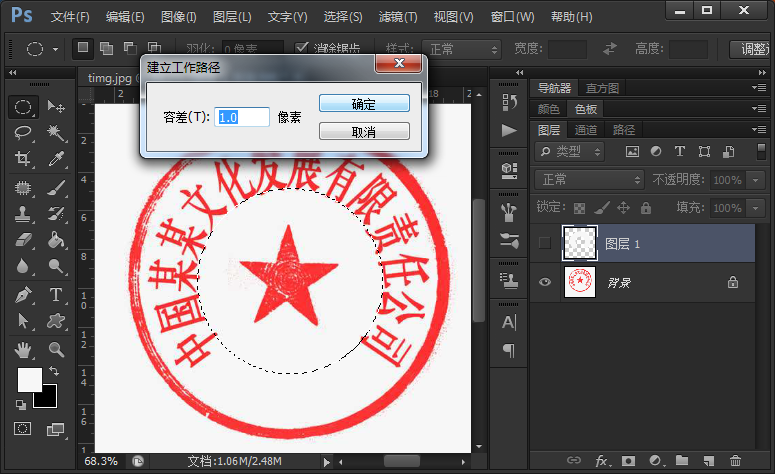
Task: Select the Magic Wand tool
Action: tap(55, 133)
